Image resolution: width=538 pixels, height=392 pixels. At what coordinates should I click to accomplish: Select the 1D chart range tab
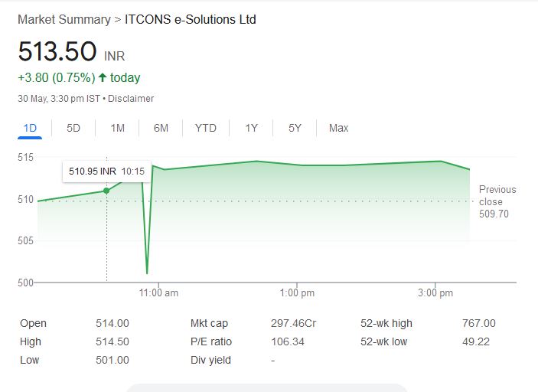tap(31, 128)
